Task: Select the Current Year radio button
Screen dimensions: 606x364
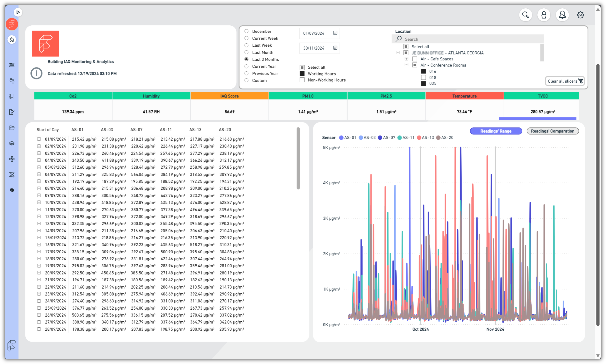Action: pos(246,66)
